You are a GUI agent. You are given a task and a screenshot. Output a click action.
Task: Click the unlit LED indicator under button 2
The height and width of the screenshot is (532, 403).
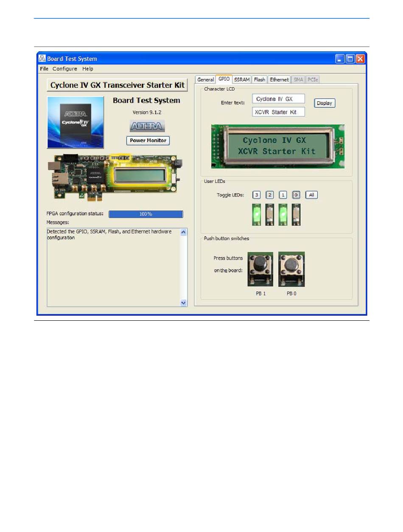(x=270, y=214)
